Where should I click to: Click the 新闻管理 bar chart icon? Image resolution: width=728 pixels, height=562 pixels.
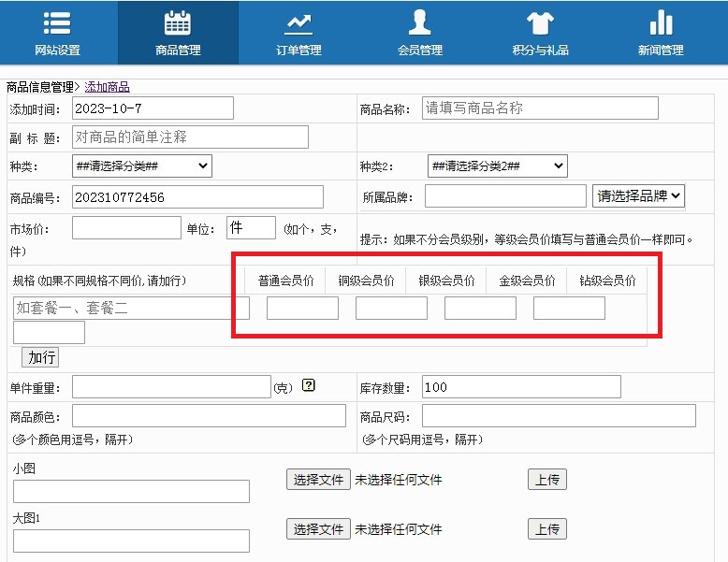(661, 22)
